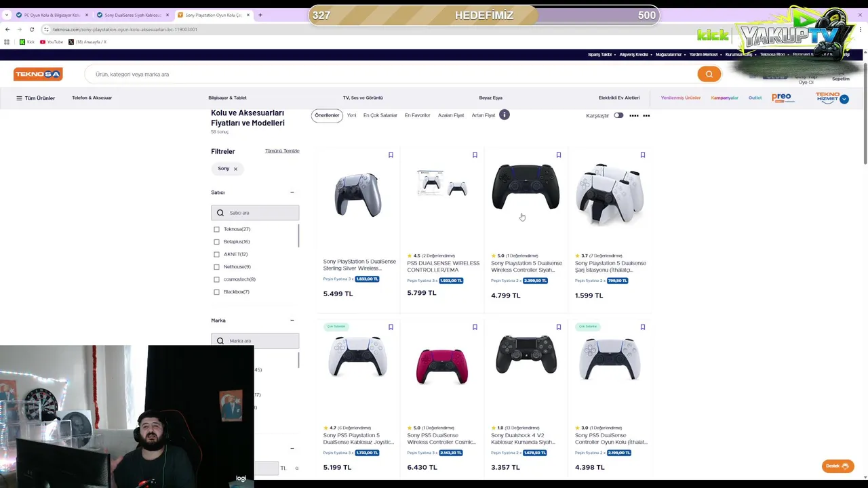Click the preo logo link
This screenshot has width=868, height=488.
click(782, 98)
